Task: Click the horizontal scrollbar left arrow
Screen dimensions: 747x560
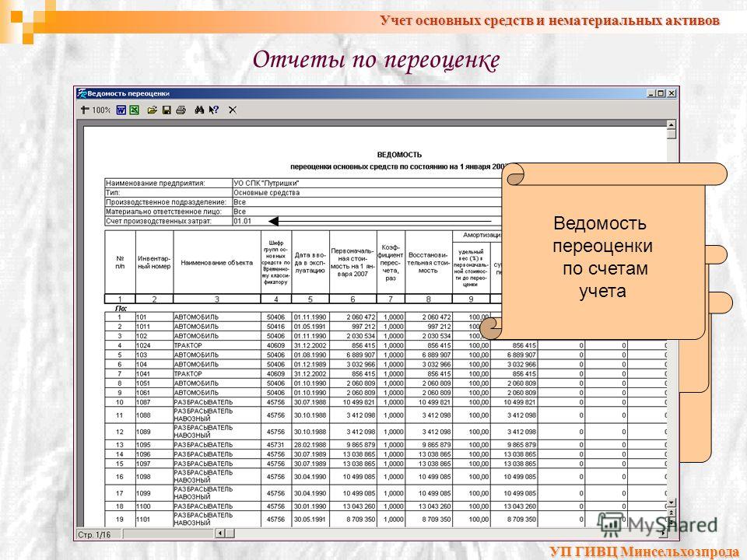Action: pyautogui.click(x=220, y=534)
